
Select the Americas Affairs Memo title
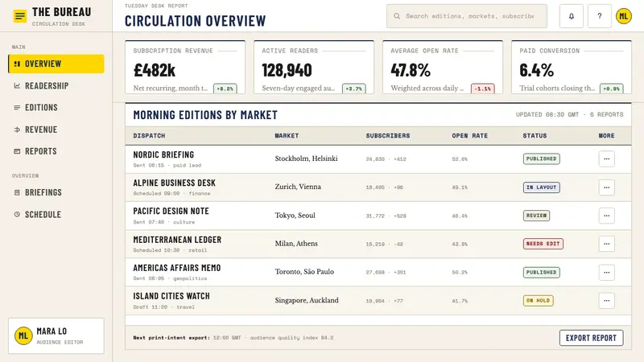click(176, 268)
